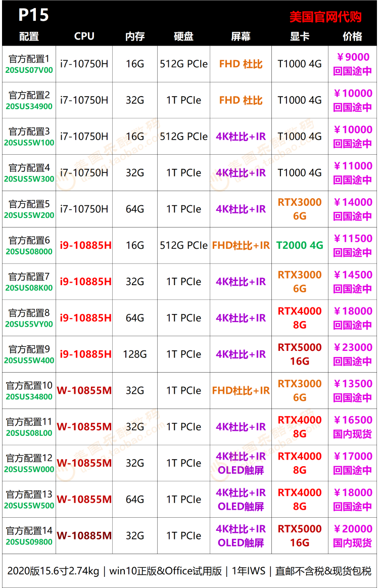
Task: Click the ¥20000 price
Action: (x=353, y=529)
